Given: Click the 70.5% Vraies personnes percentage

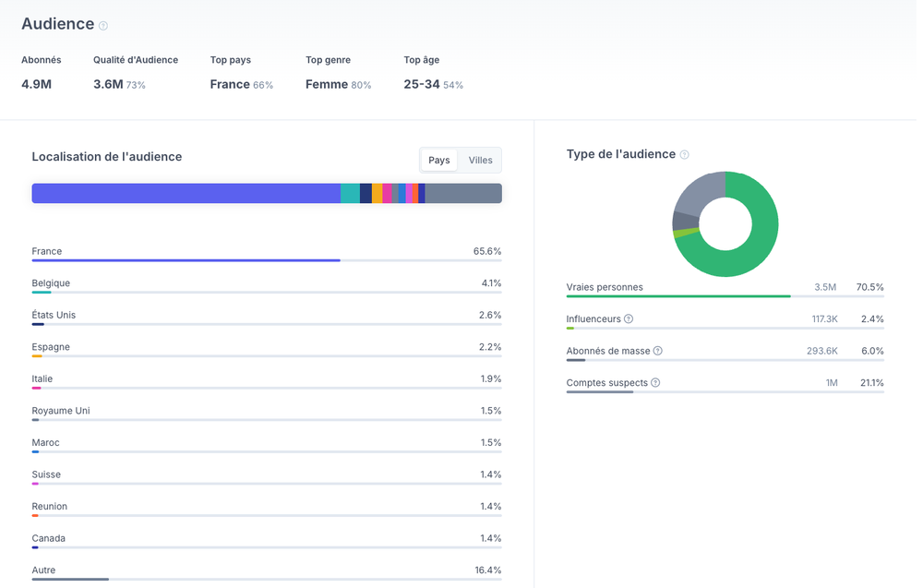Looking at the screenshot, I should [x=870, y=287].
